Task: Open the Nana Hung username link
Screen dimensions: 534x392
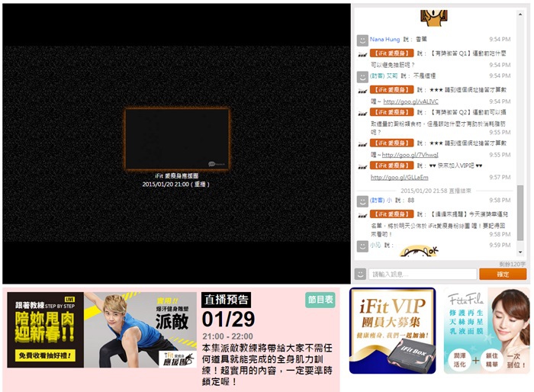Action: click(x=384, y=39)
